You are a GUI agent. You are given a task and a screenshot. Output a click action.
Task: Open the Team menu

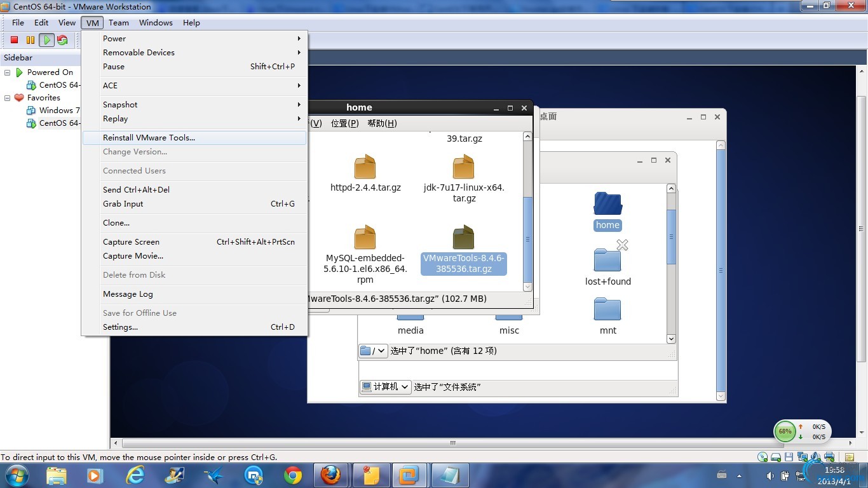pos(119,22)
